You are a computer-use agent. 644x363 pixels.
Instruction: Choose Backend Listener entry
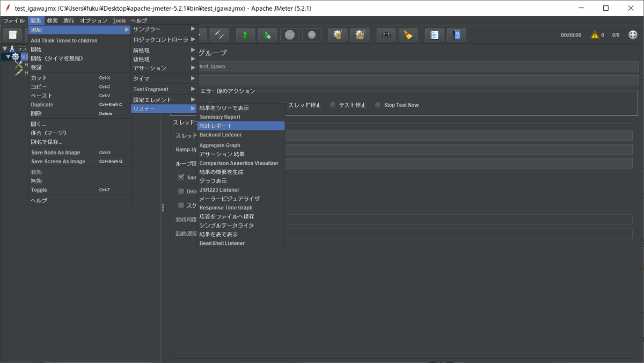(241, 135)
